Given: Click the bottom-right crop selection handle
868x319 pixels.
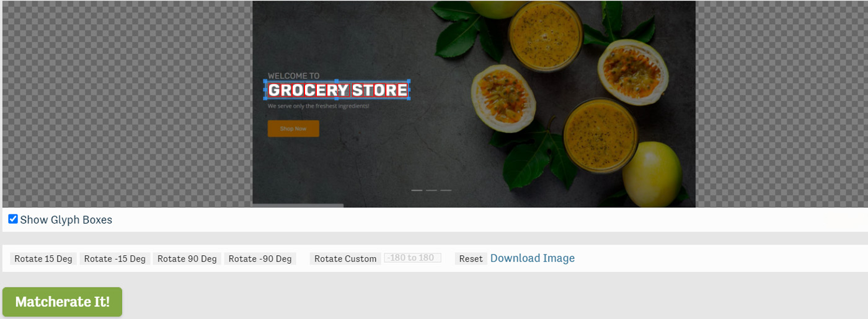Looking at the screenshot, I should click(x=409, y=98).
